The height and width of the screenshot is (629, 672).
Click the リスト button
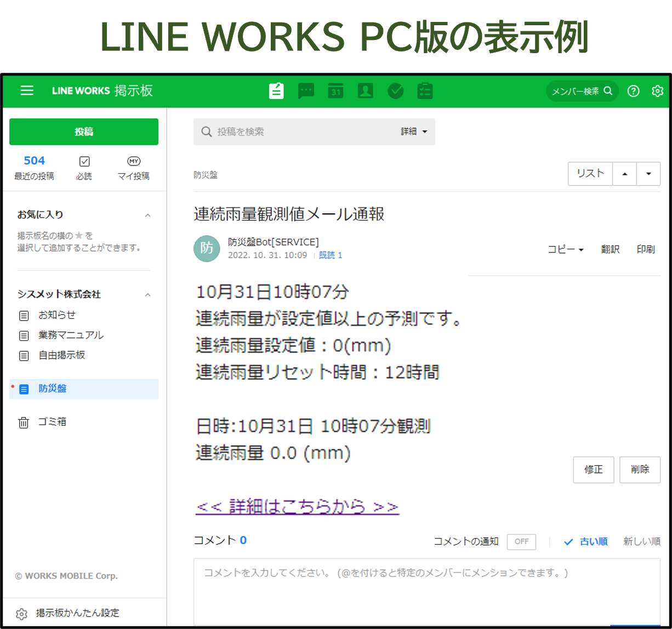tap(590, 174)
